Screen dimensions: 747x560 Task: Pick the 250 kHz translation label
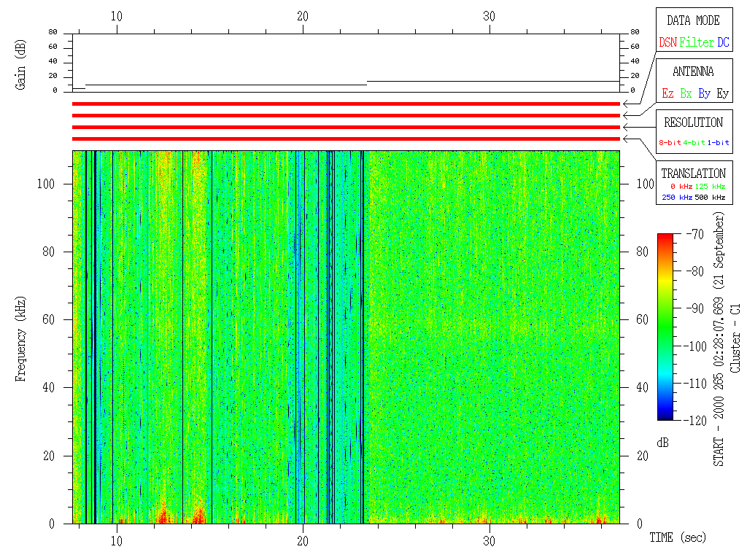point(676,198)
